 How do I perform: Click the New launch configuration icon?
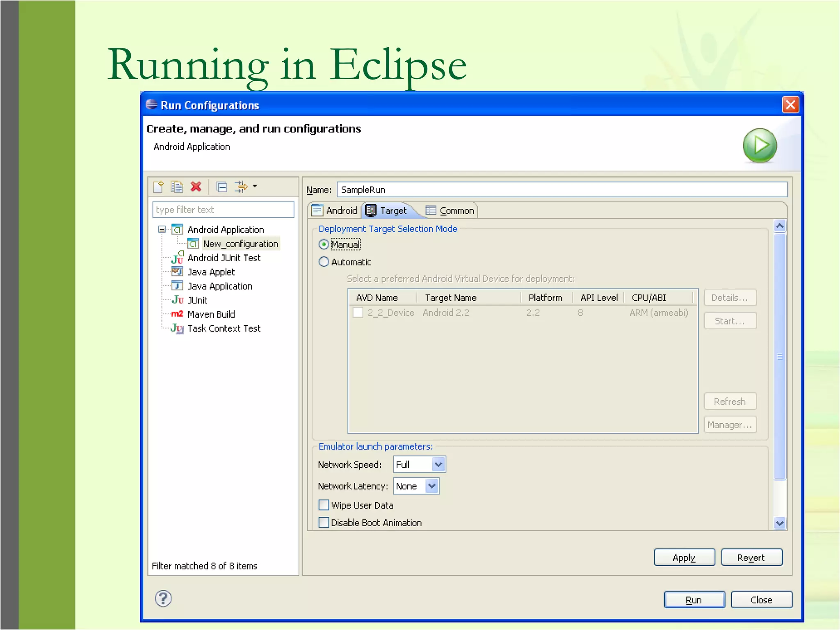[x=158, y=187]
